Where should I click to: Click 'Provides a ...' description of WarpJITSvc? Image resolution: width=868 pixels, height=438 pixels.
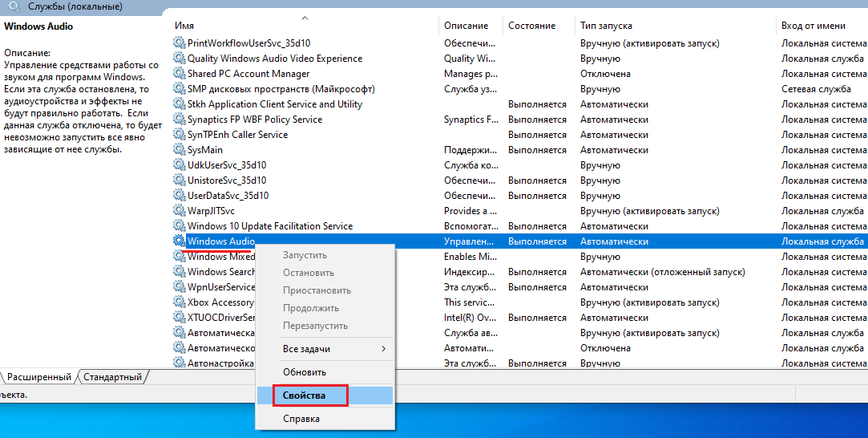[x=470, y=210]
